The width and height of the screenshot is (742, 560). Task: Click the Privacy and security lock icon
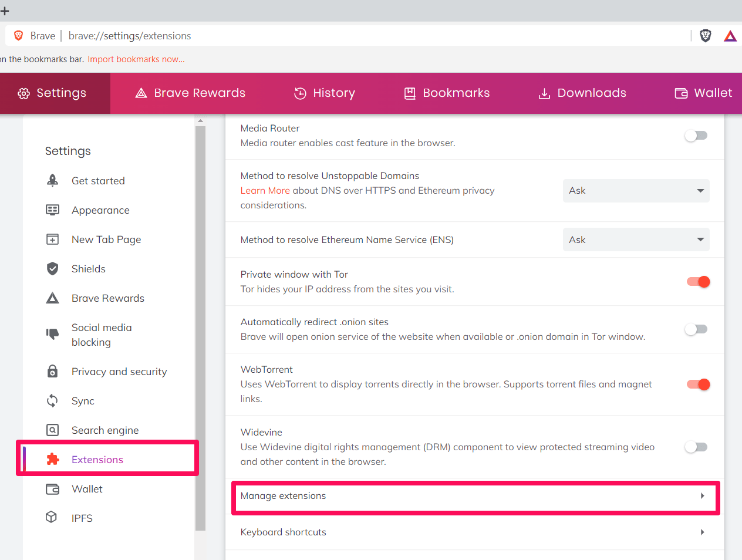tap(53, 372)
